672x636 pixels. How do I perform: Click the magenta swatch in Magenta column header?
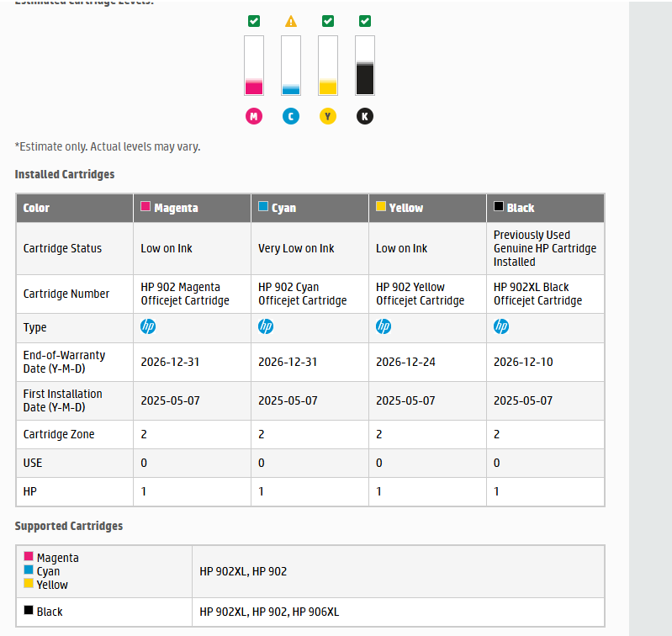[146, 206]
